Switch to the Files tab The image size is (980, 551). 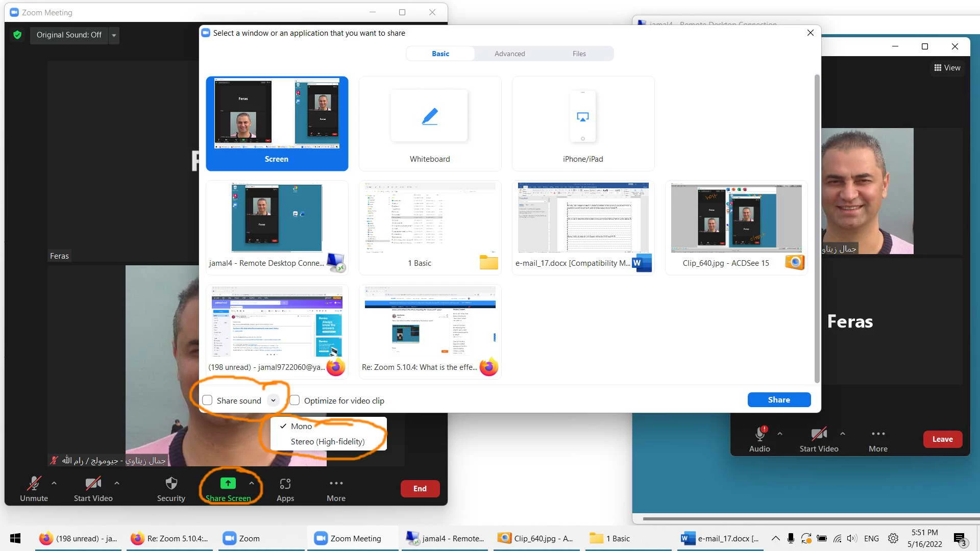pos(579,54)
